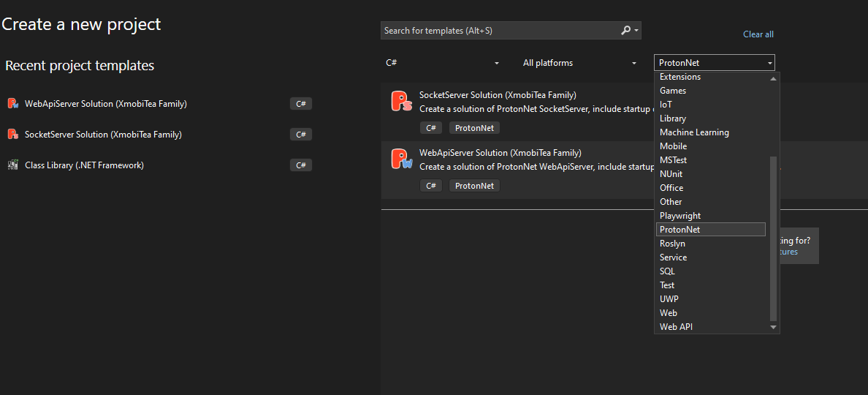Click the recent SocketServer Solution icon
This screenshot has width=868, height=395.
pos(13,135)
